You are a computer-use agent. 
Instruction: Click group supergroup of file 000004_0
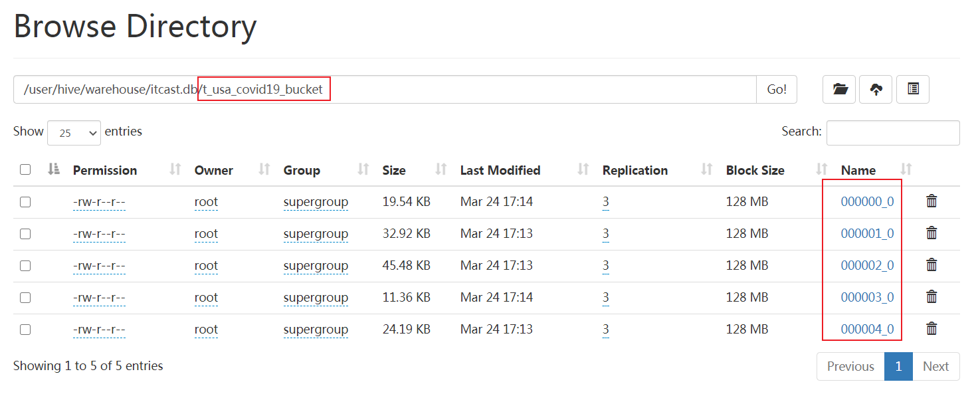[x=316, y=329]
